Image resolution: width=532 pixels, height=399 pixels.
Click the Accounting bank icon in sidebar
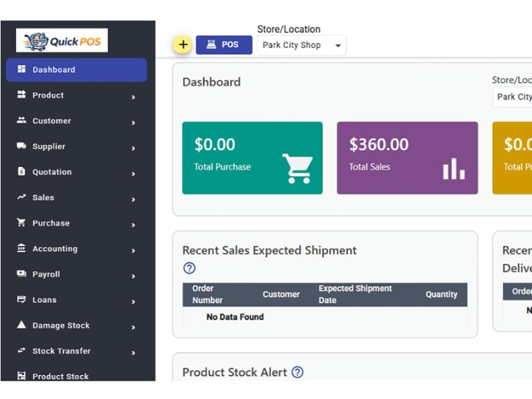(x=21, y=248)
